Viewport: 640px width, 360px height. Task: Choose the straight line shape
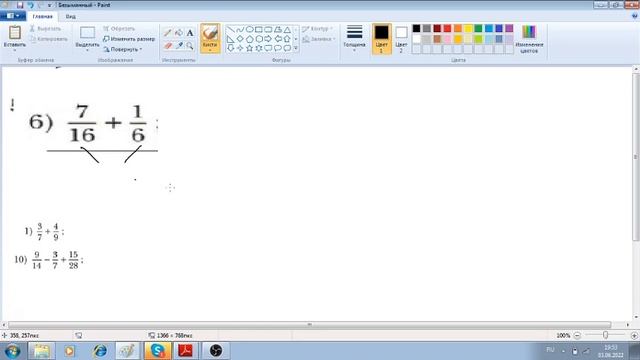(x=231, y=29)
